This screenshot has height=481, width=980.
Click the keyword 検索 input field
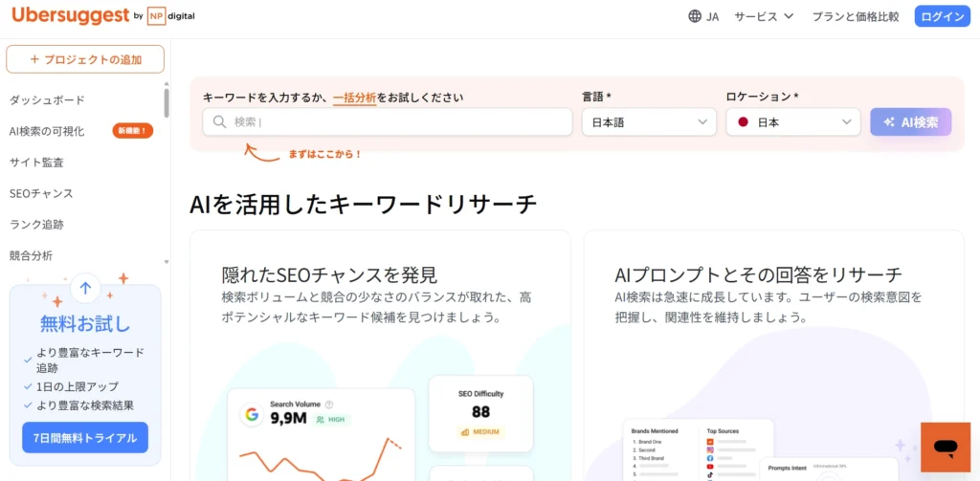point(388,121)
